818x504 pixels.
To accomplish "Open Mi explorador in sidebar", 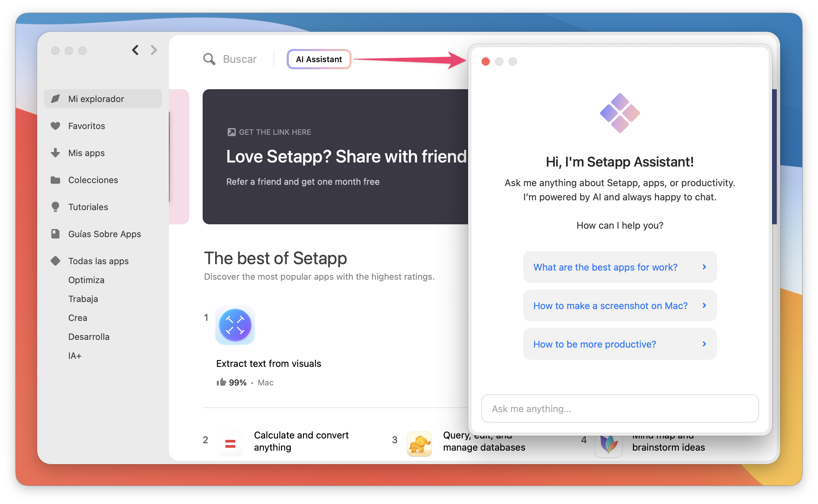I will 103,99.
